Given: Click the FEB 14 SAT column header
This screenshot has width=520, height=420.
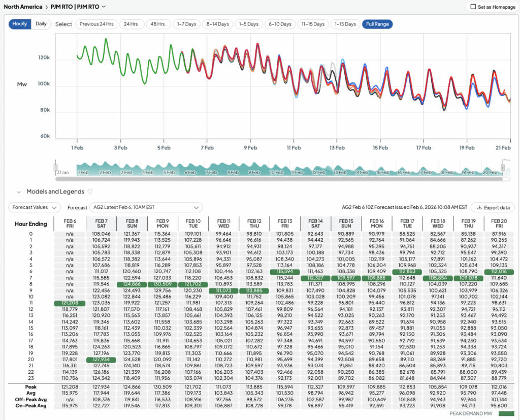Looking at the screenshot, I should point(315,224).
